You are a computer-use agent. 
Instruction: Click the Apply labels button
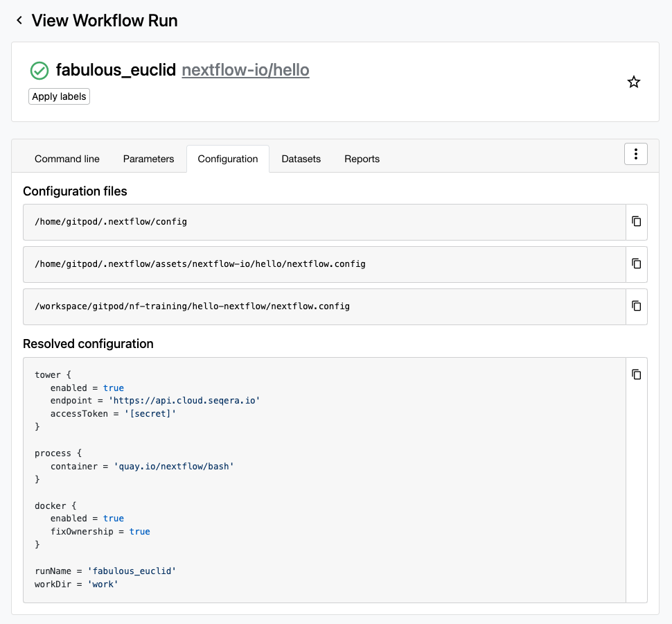pyautogui.click(x=59, y=96)
